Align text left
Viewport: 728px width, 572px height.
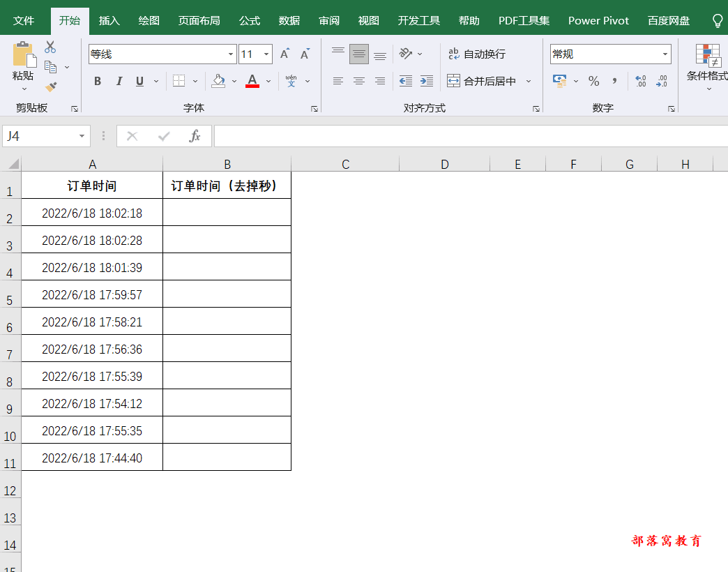pyautogui.click(x=338, y=81)
